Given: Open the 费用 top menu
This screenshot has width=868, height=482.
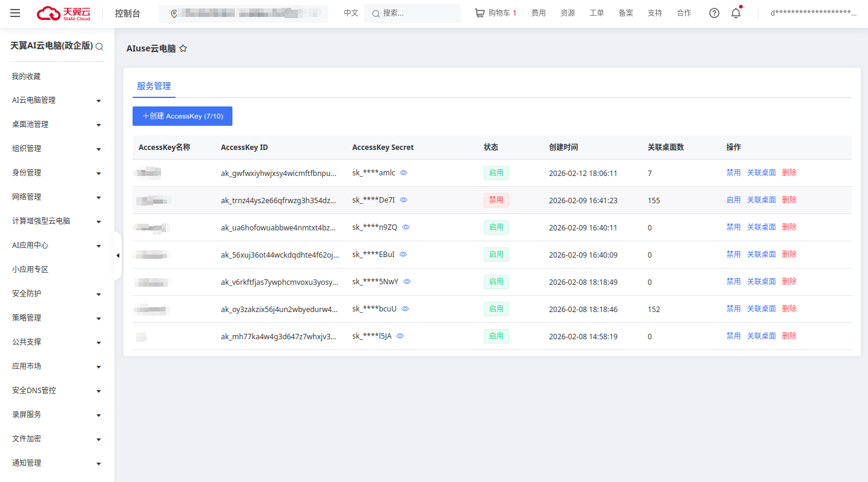Looking at the screenshot, I should (x=538, y=13).
